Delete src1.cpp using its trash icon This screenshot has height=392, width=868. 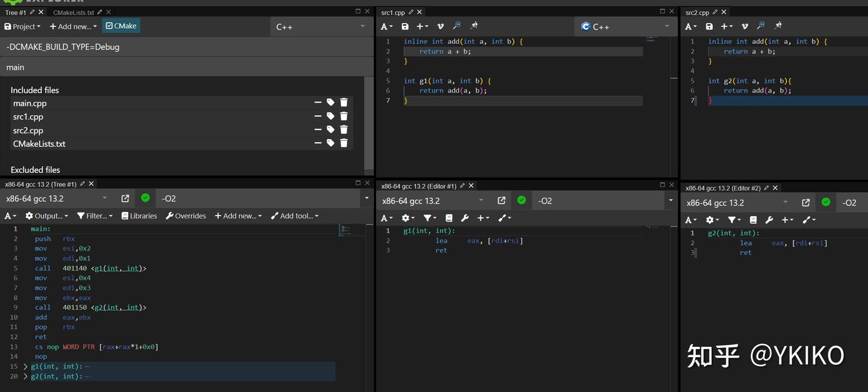pyautogui.click(x=344, y=116)
